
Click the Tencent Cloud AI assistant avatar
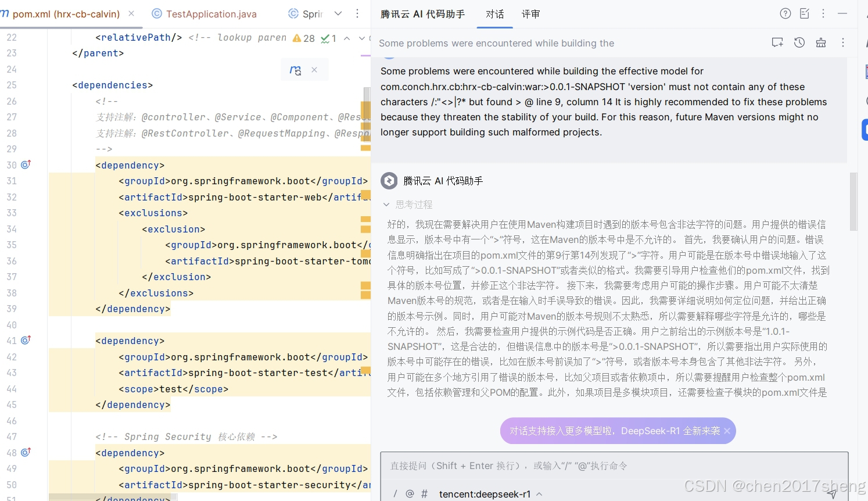tap(389, 181)
